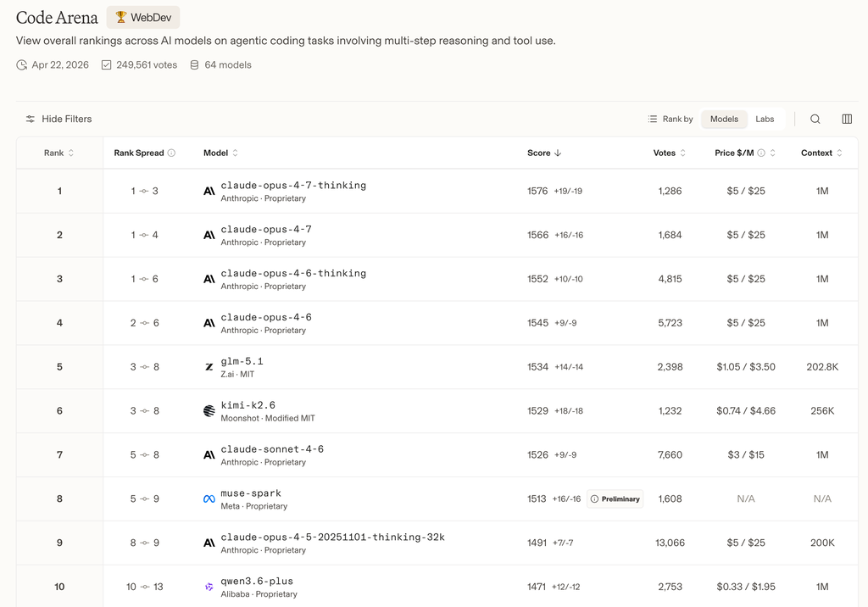This screenshot has width=868, height=607.
Task: Sort table by Rank column
Action: pyautogui.click(x=59, y=153)
